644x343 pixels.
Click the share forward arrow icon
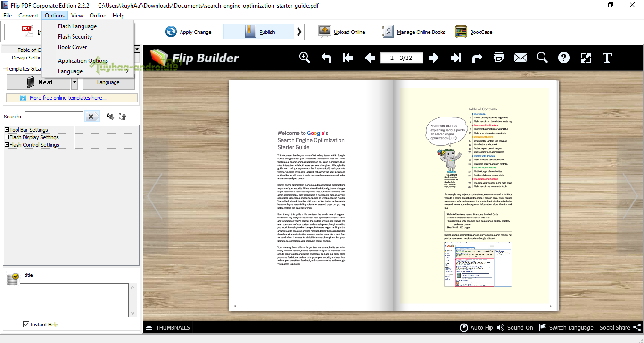[x=477, y=58]
